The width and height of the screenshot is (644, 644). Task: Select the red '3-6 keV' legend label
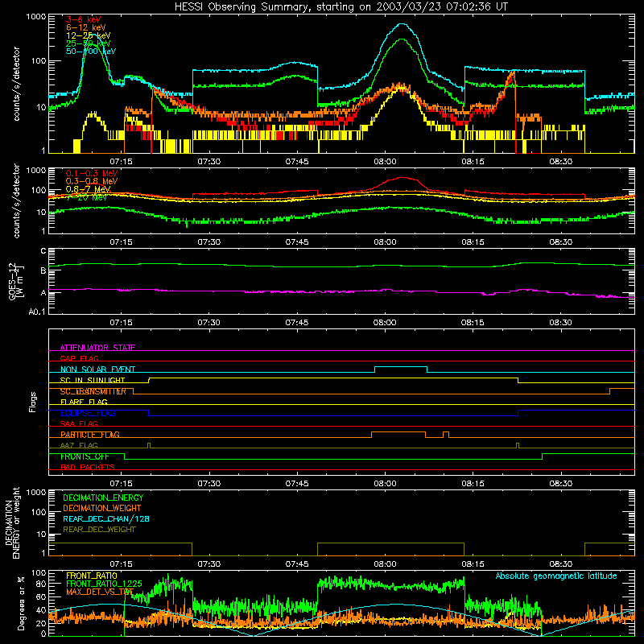coord(84,19)
